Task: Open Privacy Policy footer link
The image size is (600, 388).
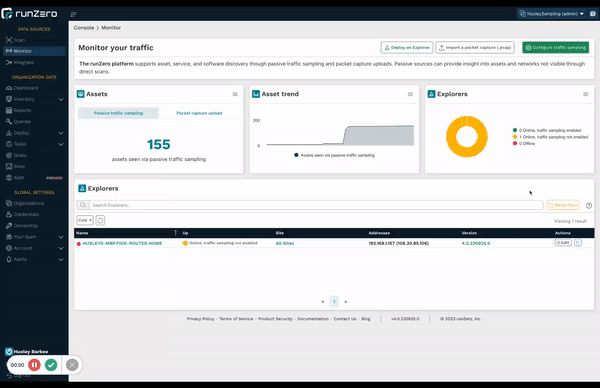Action: coord(201,319)
